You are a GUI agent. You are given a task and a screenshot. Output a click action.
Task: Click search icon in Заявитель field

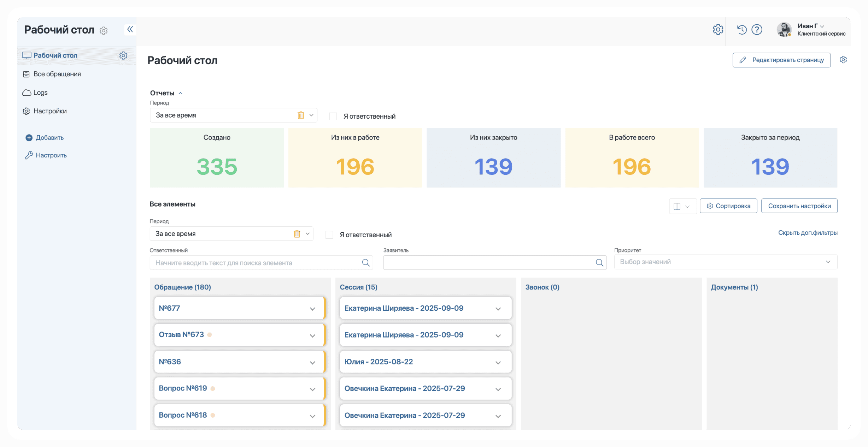[599, 263]
